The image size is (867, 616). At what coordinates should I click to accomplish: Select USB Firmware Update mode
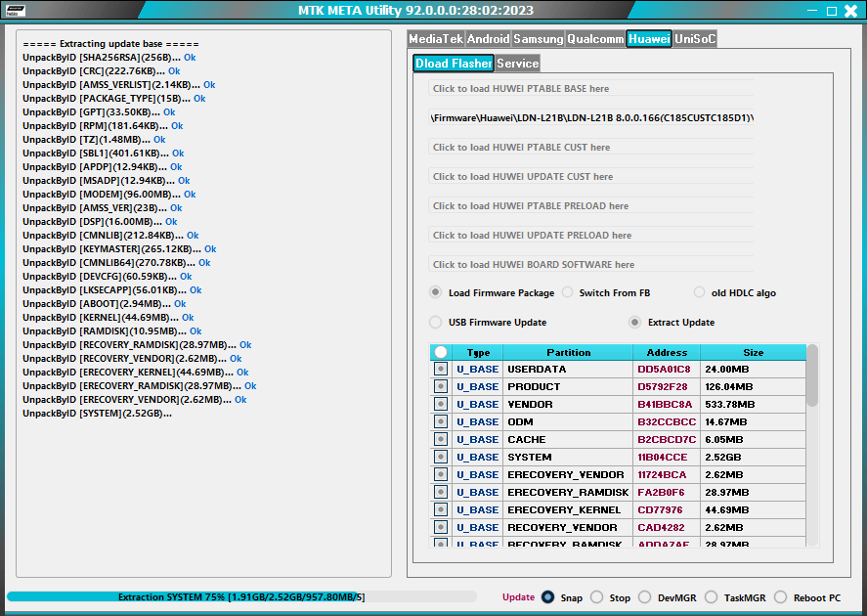(x=435, y=323)
